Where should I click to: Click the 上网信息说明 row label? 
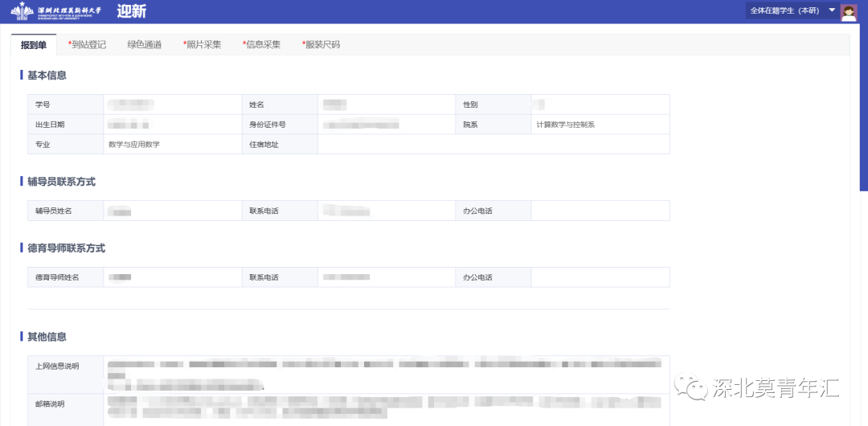click(57, 366)
